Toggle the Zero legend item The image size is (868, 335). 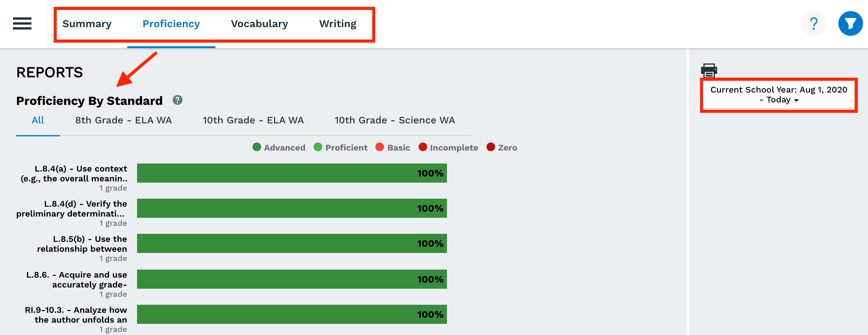502,147
